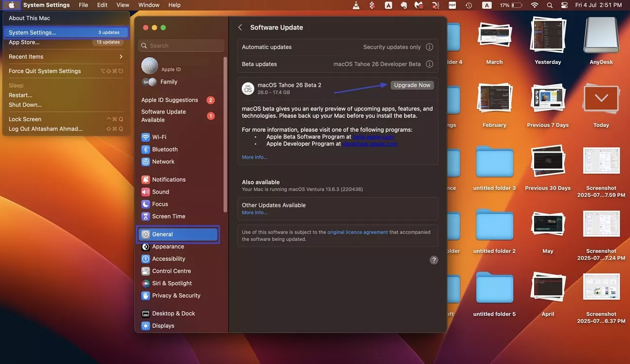The width and height of the screenshot is (630, 364).
Task: Open Control Centre from menu bar
Action: [x=564, y=5]
